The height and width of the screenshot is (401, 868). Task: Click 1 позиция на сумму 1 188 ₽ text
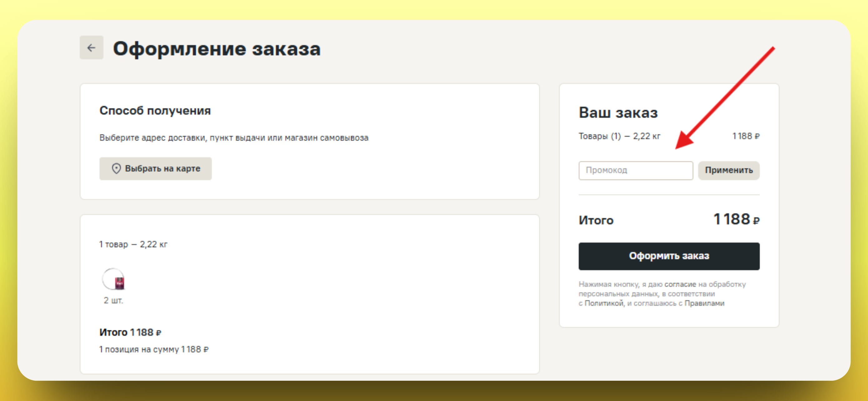tap(154, 349)
